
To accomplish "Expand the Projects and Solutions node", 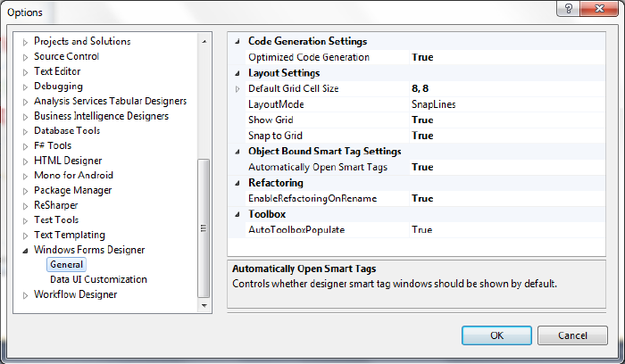I will click(x=25, y=42).
